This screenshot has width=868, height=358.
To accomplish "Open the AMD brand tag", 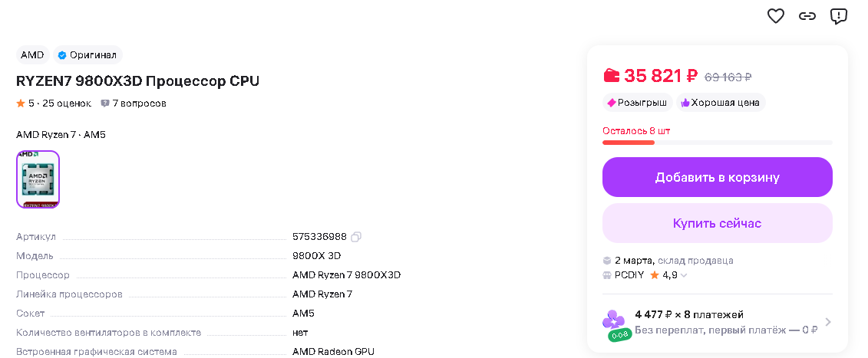I will [x=32, y=54].
